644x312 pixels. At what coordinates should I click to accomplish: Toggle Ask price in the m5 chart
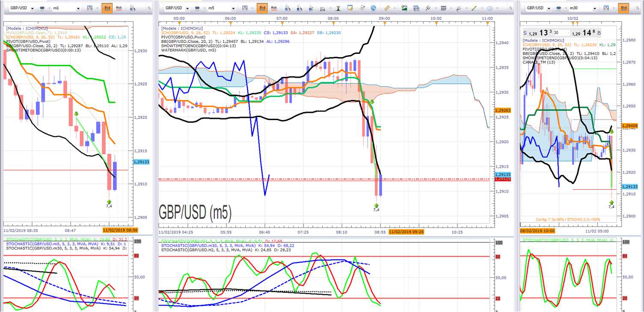pyautogui.click(x=274, y=8)
